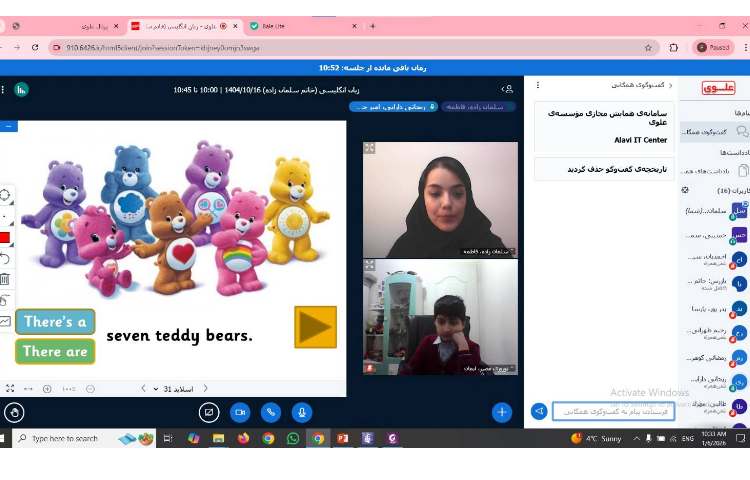Click the yellow play arrow on slide
The width and height of the screenshot is (750, 480).
point(315,327)
